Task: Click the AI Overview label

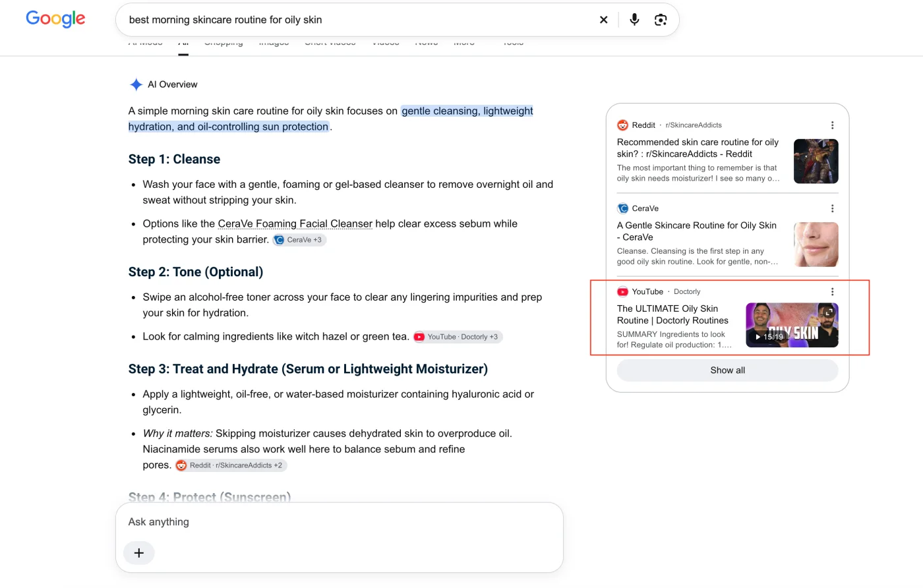Action: (x=172, y=84)
